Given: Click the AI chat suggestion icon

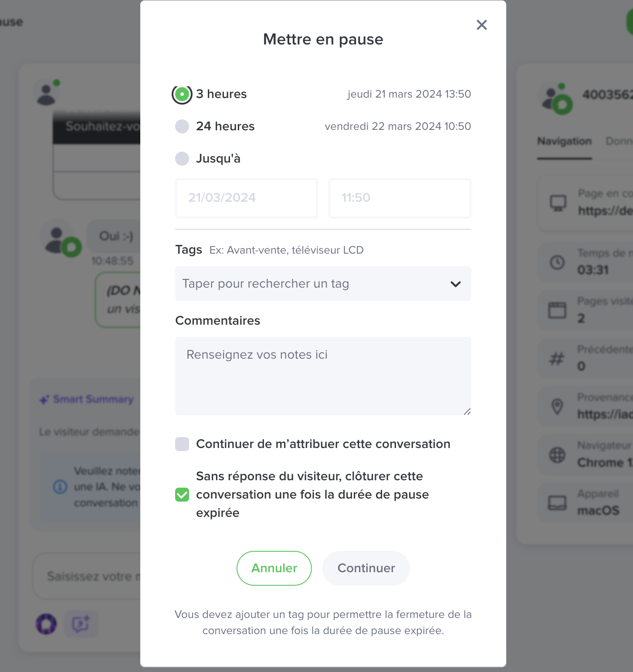Looking at the screenshot, I should pos(81,624).
